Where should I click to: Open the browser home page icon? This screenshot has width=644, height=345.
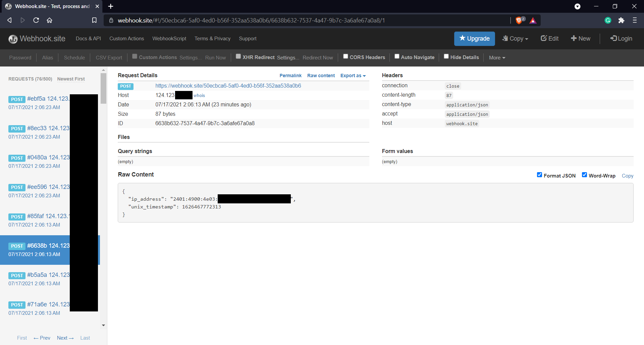[50, 20]
